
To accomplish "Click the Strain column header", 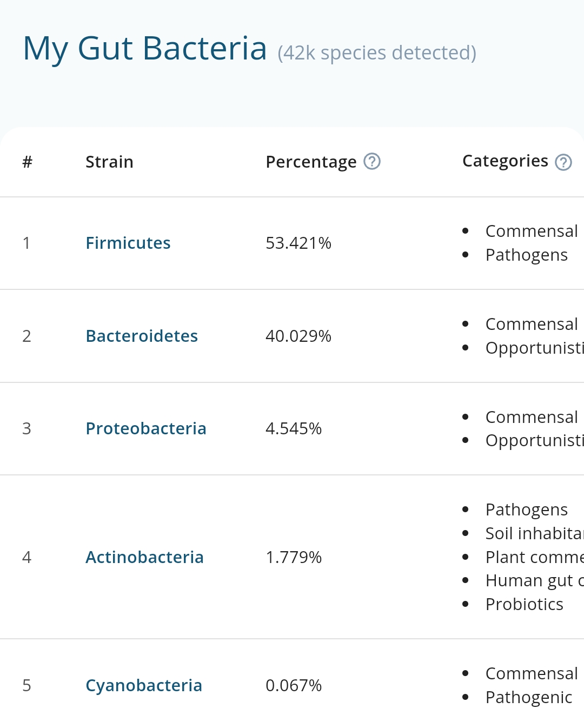I will point(109,162).
